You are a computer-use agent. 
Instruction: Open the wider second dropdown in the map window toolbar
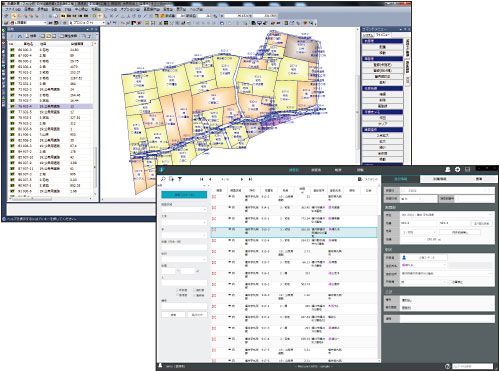click(x=87, y=23)
